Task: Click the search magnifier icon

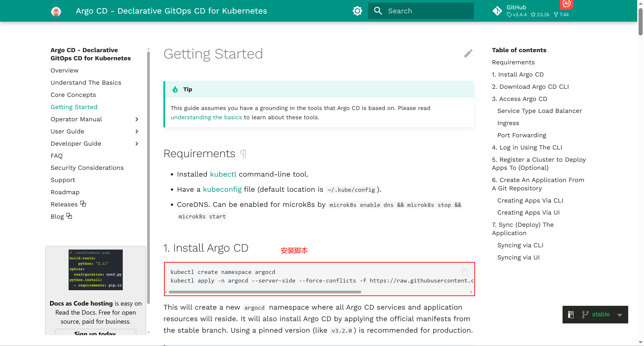Action: [378, 11]
